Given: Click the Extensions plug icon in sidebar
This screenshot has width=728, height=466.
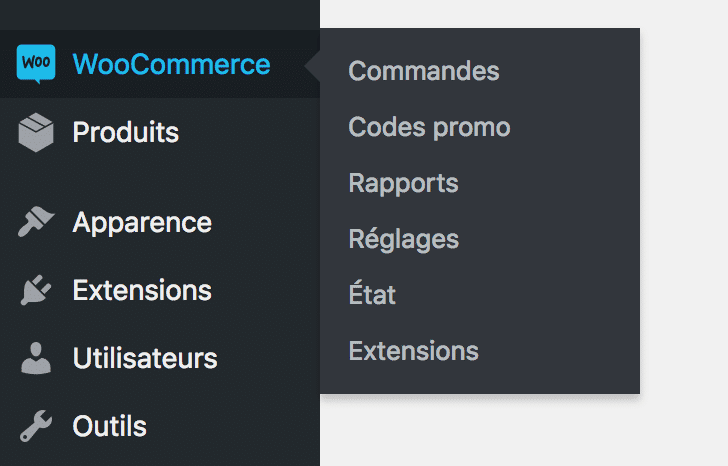Looking at the screenshot, I should 36,290.
